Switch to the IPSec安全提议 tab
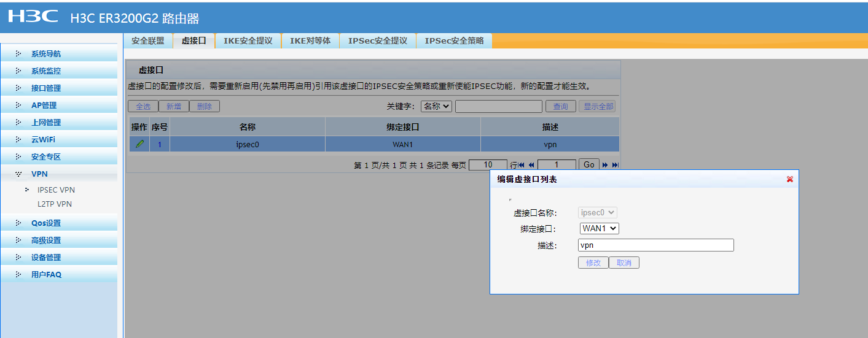 click(x=378, y=41)
